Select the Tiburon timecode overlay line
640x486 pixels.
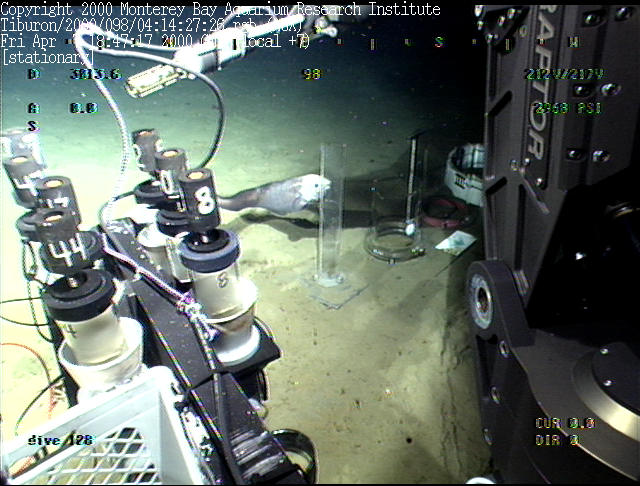pyautogui.click(x=150, y=26)
